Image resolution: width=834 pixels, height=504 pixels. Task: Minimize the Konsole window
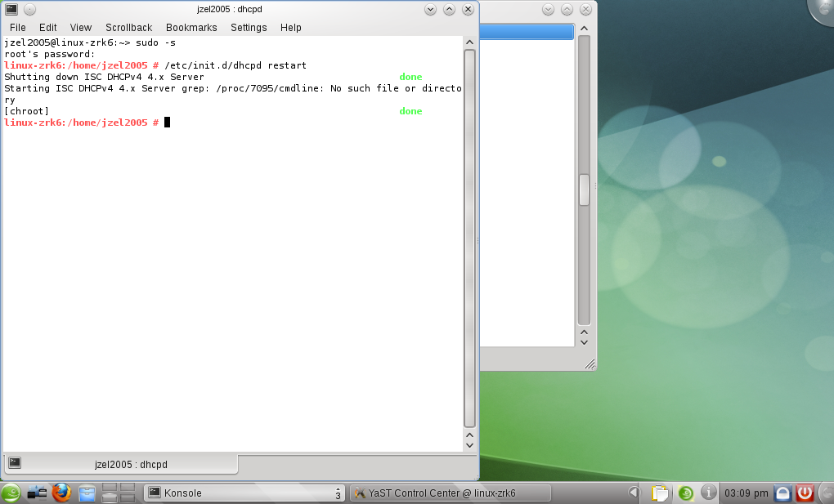[x=430, y=9]
